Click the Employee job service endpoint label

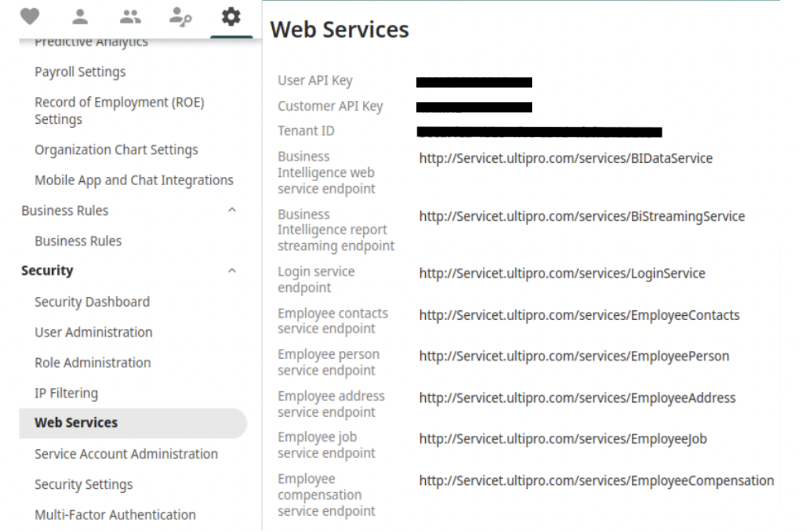(326, 445)
